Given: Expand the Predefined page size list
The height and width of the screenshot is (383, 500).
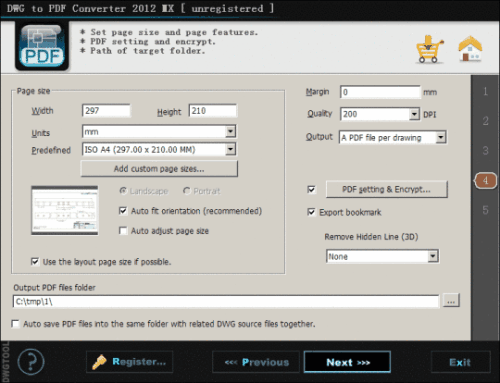Looking at the screenshot, I should click(x=230, y=149).
